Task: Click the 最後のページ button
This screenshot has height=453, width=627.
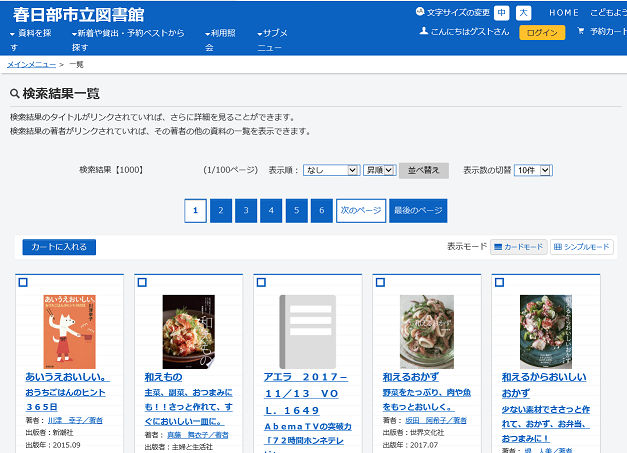Action: click(418, 211)
